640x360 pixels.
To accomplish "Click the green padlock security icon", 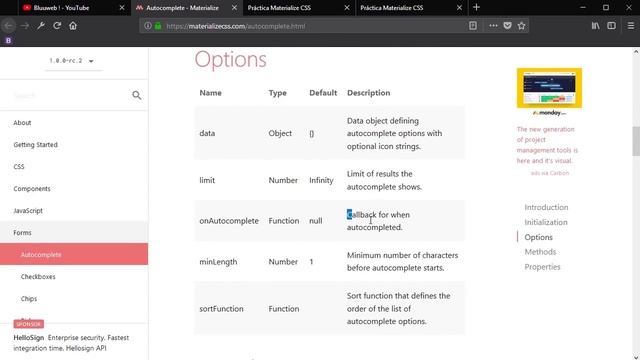I will tap(158, 26).
